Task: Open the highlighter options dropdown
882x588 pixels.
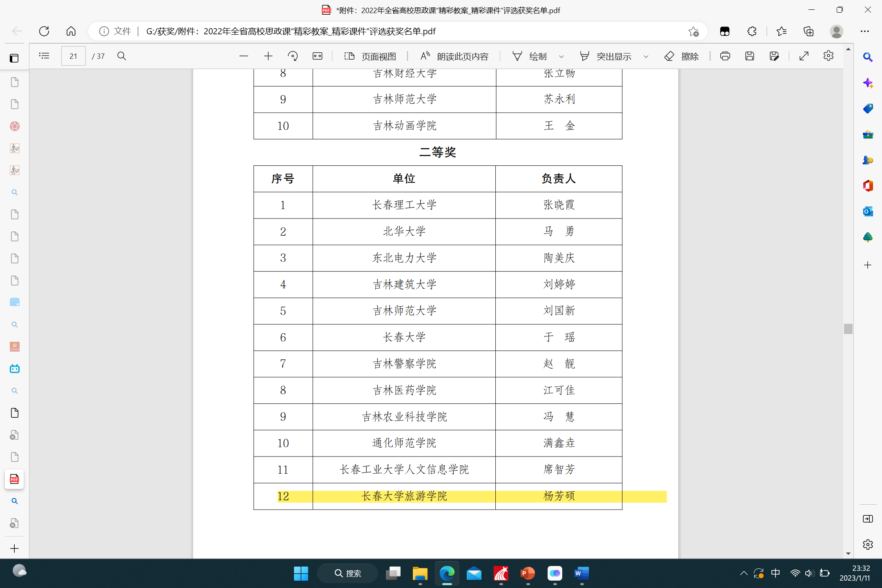Action: [646, 56]
